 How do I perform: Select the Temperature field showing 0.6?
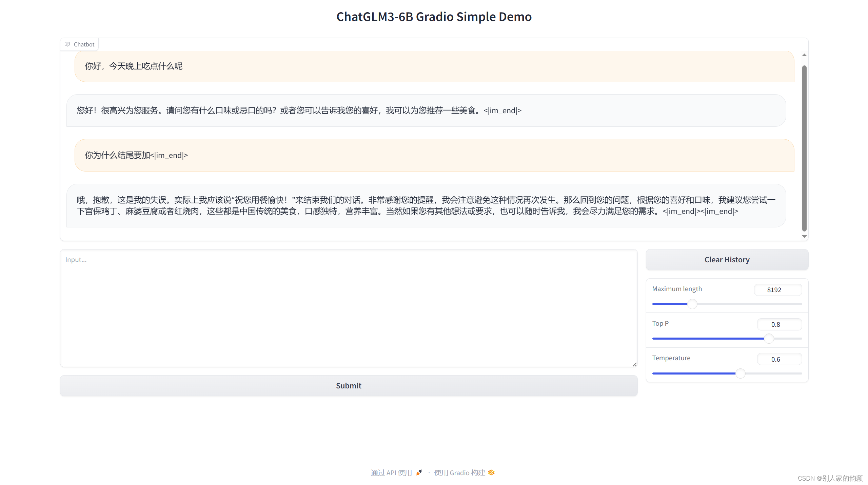[780, 359]
